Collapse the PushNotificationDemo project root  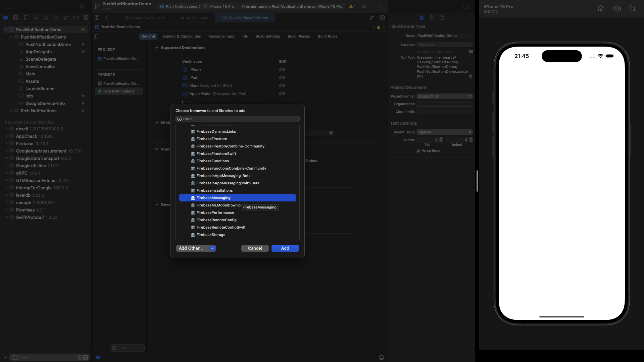click(6, 29)
